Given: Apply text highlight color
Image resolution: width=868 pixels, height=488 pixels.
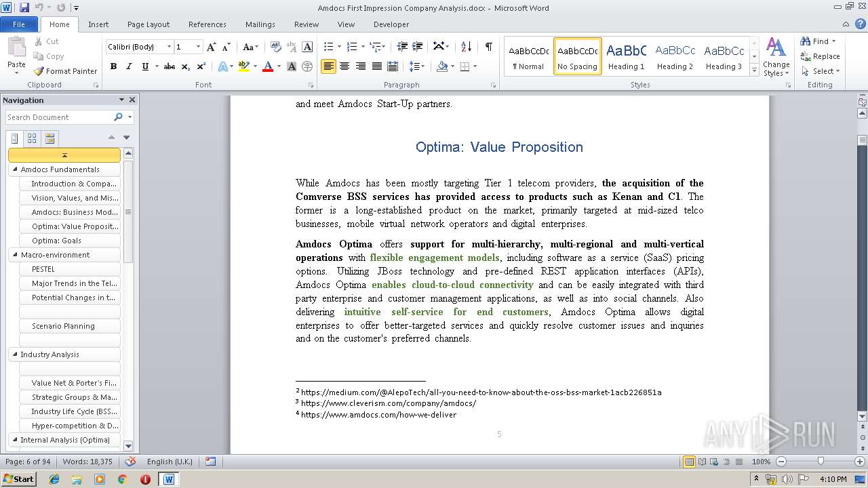Looking at the screenshot, I should 244,66.
